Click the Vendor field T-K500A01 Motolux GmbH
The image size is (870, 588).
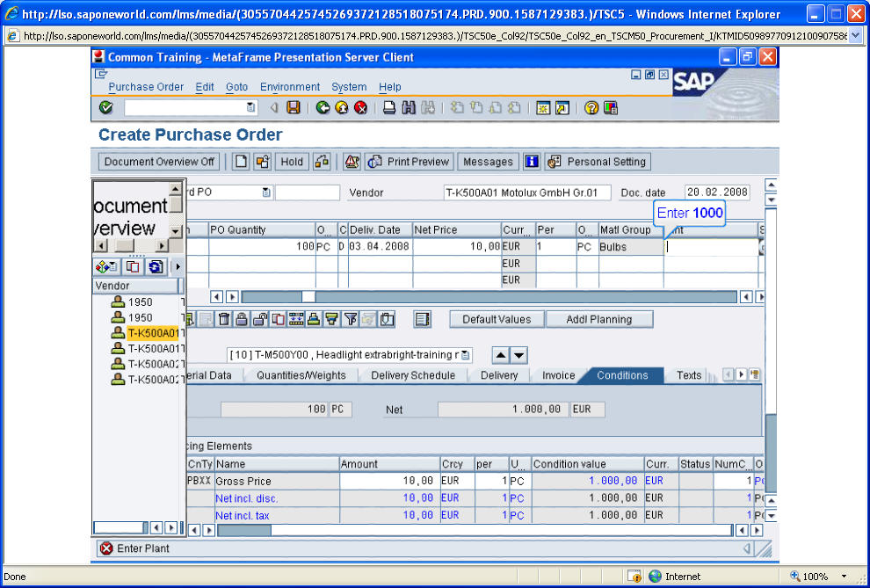(527, 192)
